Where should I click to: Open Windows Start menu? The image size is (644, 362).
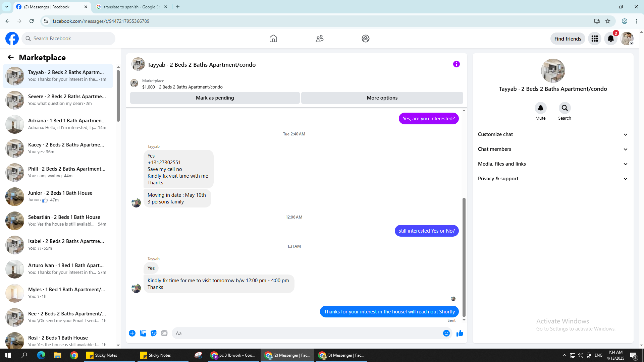point(8,355)
